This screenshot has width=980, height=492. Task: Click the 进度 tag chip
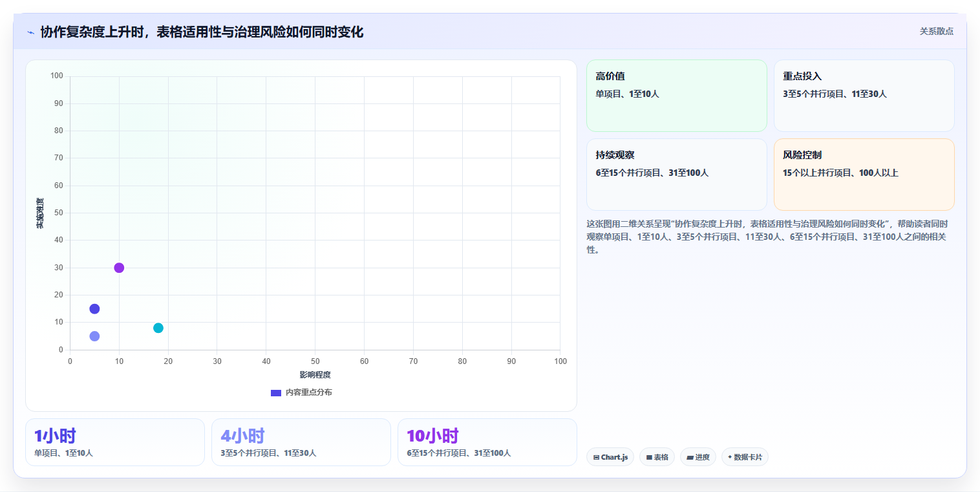698,457
